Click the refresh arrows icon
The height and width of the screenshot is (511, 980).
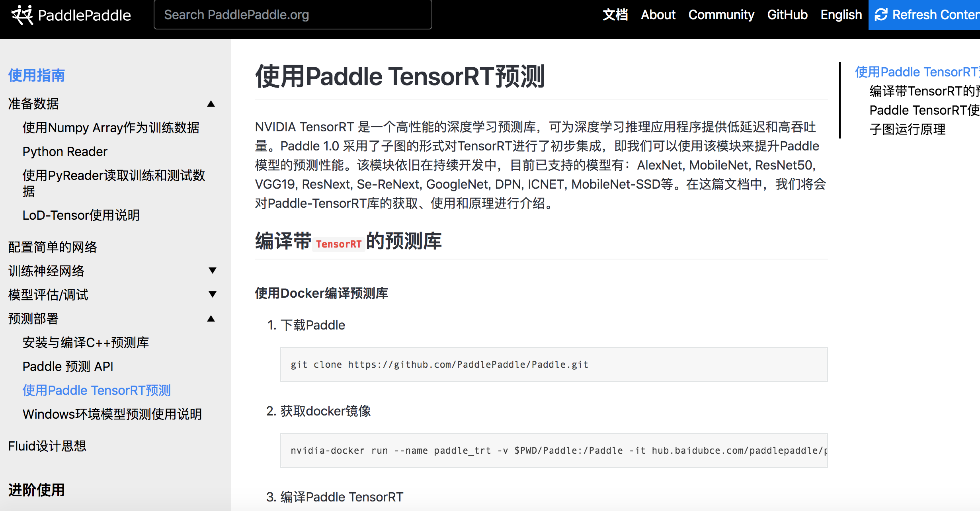881,15
